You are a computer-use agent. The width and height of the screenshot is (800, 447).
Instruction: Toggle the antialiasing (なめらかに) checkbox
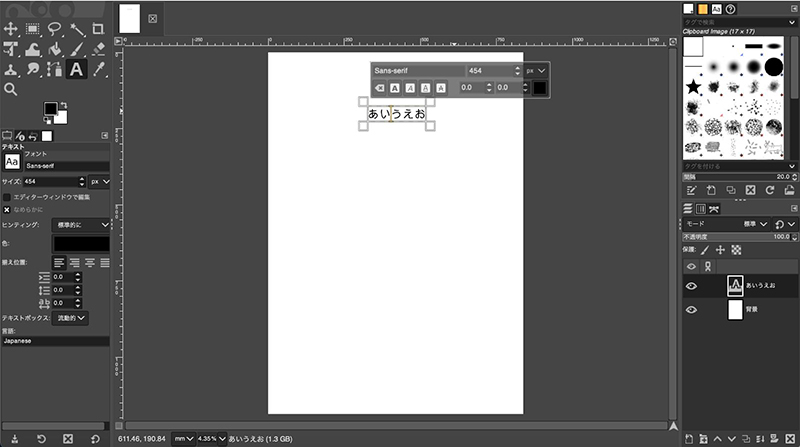(7, 210)
